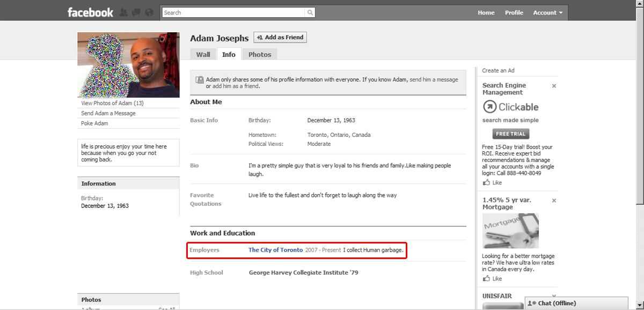Screen dimensions: 644x310
Task: Close the Search Engine Management ad
Action: [554, 86]
